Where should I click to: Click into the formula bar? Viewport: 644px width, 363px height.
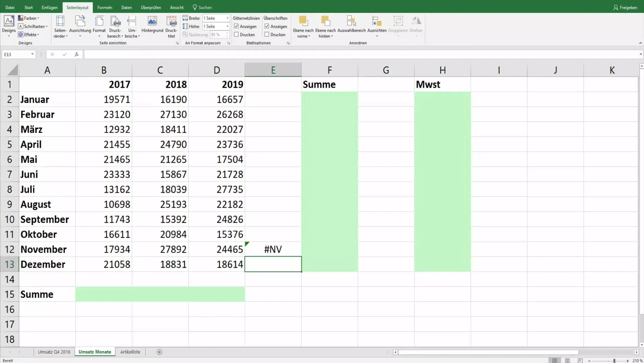click(x=361, y=54)
